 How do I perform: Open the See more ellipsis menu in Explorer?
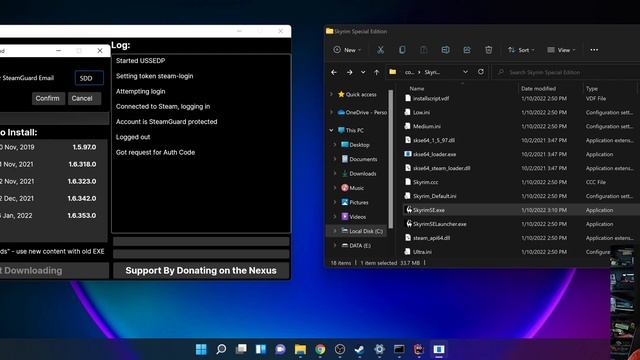[x=594, y=50]
